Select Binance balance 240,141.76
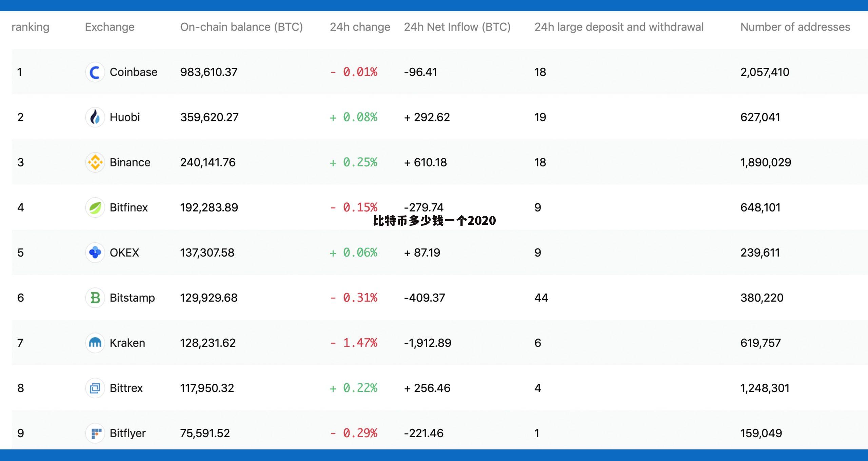868x461 pixels. [208, 162]
